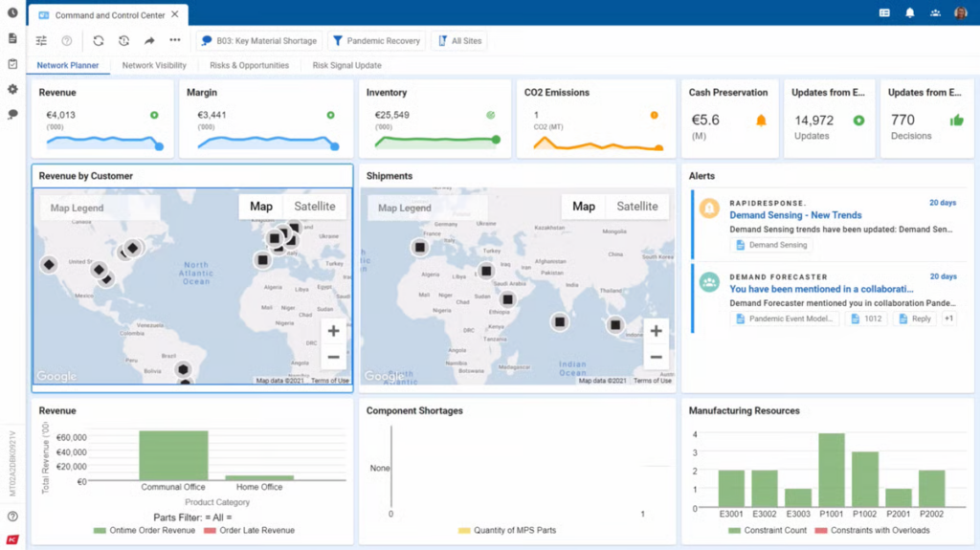
Task: Open the Pandemic Recovery filter dropdown
Action: pyautogui.click(x=375, y=41)
